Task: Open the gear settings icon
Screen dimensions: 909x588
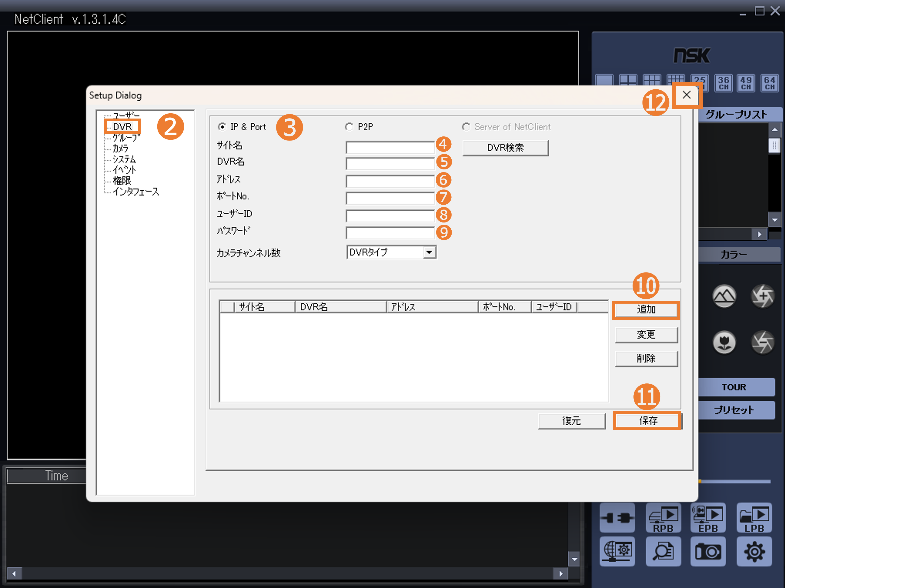Action: point(754,551)
